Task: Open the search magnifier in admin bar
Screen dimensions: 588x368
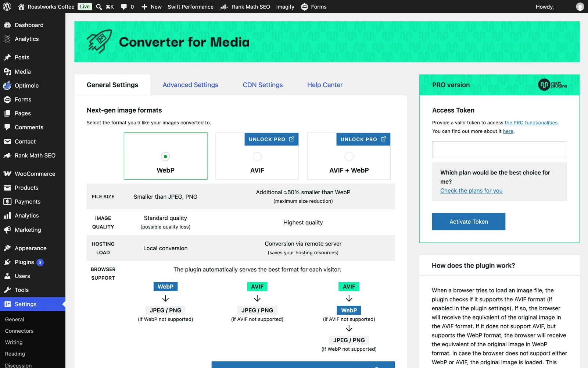Action: click(x=99, y=7)
